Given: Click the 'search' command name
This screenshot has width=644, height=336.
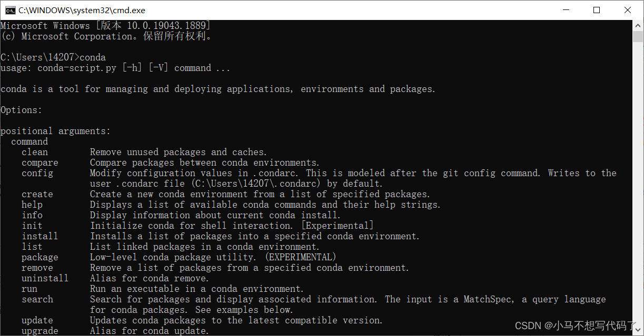Looking at the screenshot, I should pos(37,299).
